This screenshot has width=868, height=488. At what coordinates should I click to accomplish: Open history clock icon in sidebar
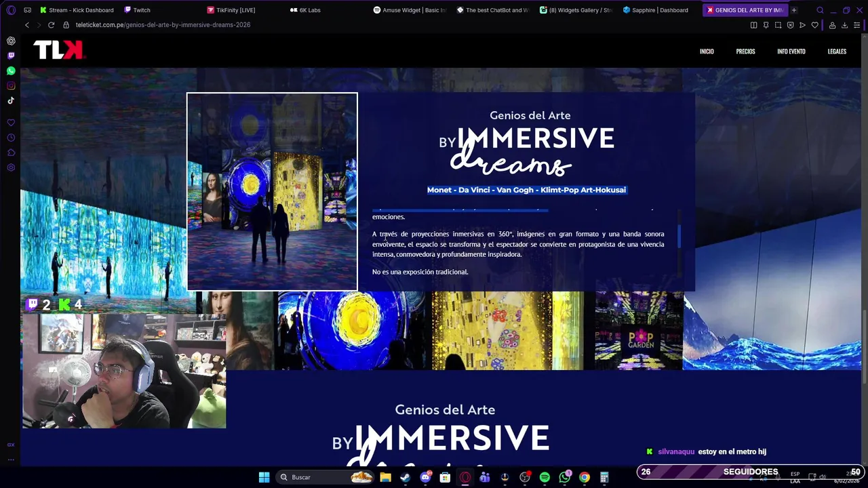[x=11, y=138]
